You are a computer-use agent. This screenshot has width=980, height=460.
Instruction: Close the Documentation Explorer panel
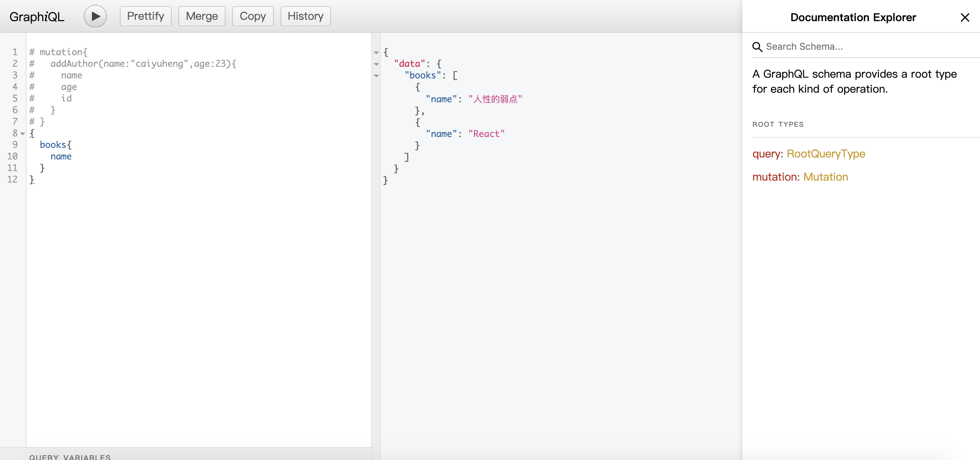tap(964, 17)
